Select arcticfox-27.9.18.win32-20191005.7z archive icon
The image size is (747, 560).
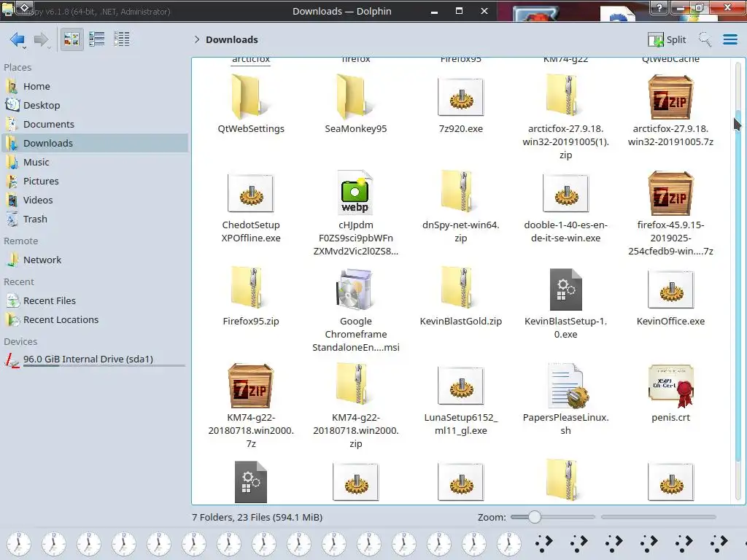[x=671, y=97]
